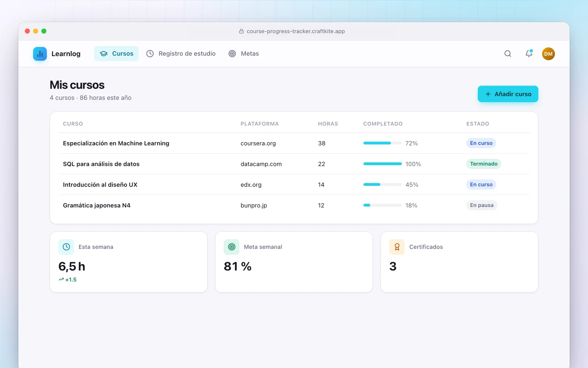Click the coursera.org platform cell
Screen dimensions: 588x368
click(x=258, y=143)
